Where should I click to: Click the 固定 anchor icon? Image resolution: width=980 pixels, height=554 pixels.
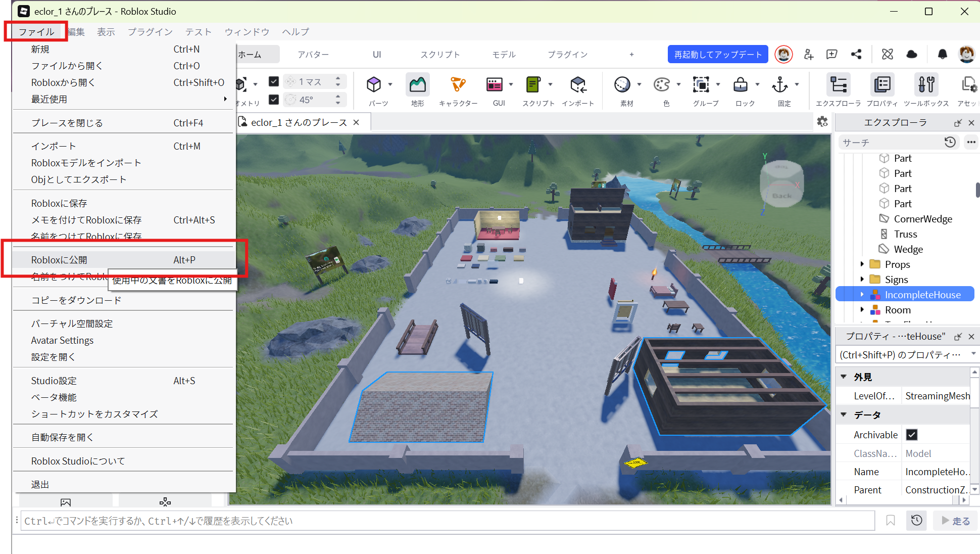tap(780, 85)
